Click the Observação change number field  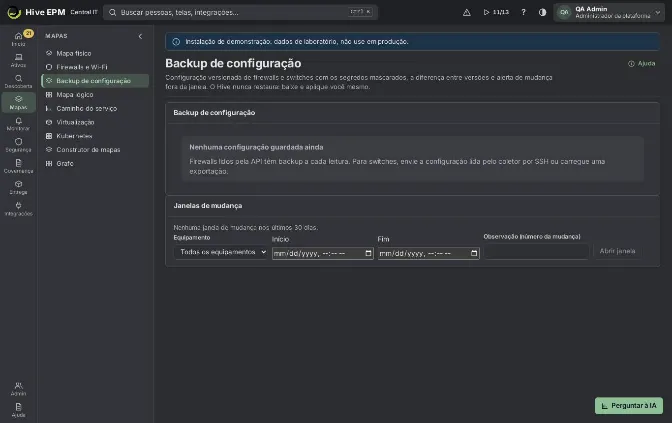tap(536, 252)
